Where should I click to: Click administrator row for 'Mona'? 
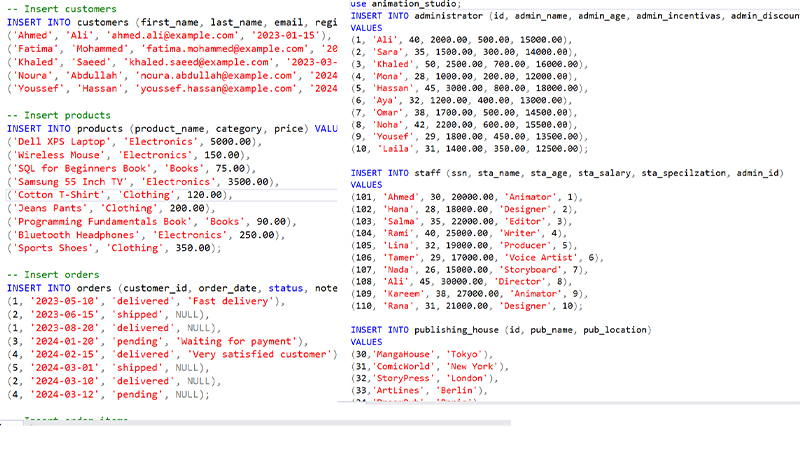coord(464,76)
